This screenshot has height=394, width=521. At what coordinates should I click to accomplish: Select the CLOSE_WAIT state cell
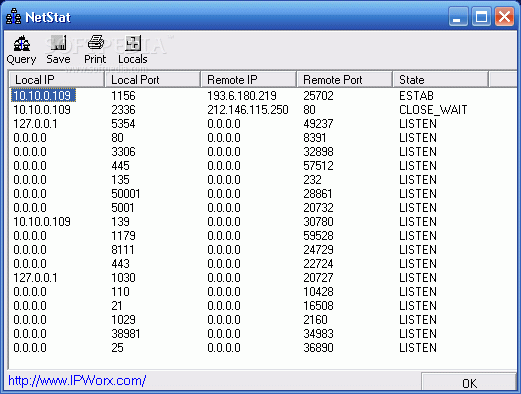click(433, 110)
